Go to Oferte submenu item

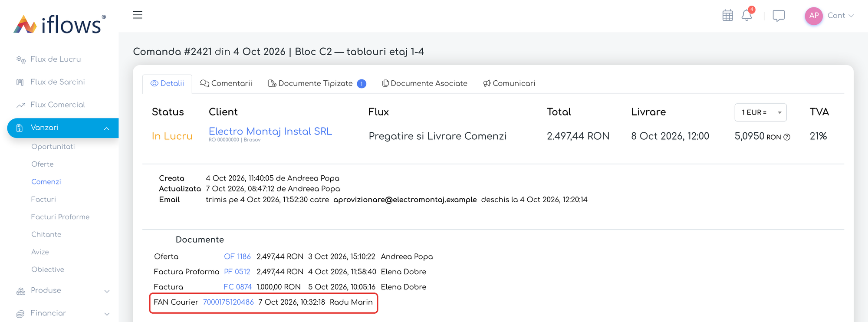point(43,164)
